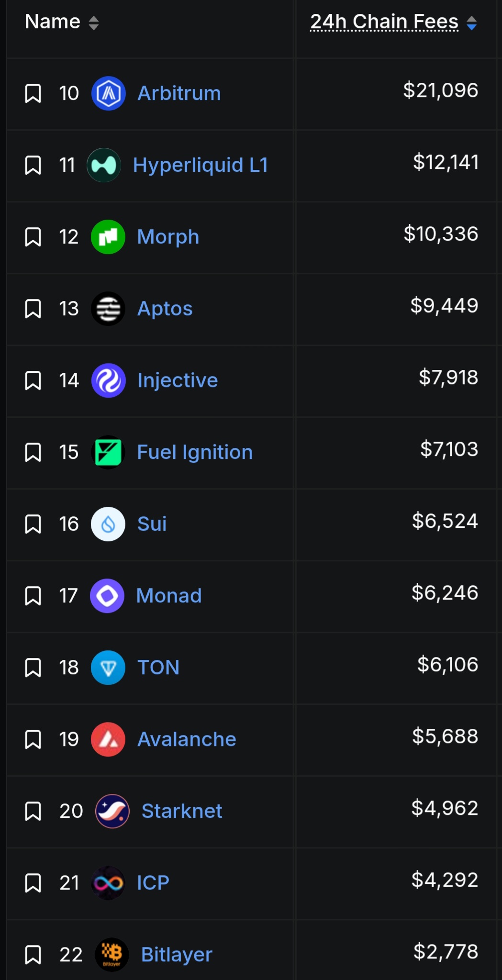Open the Monad chain link

click(x=169, y=596)
